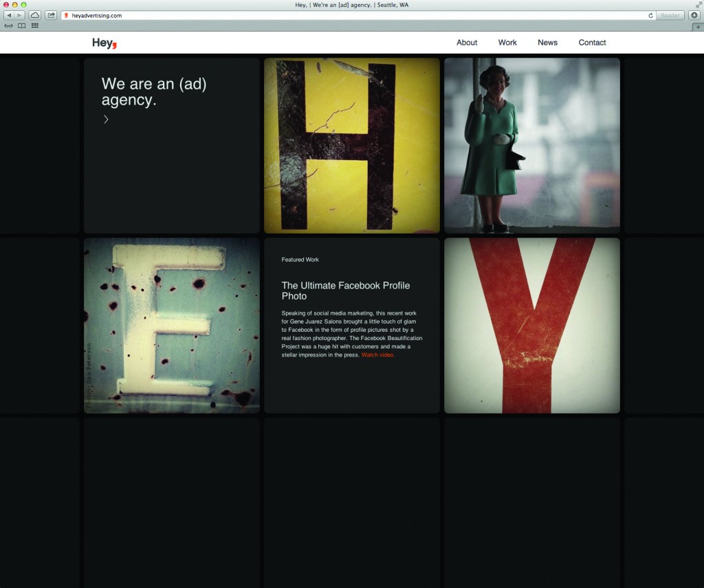The height and width of the screenshot is (588, 704).
Task: Reload page using refresh icon
Action: pyautogui.click(x=650, y=15)
